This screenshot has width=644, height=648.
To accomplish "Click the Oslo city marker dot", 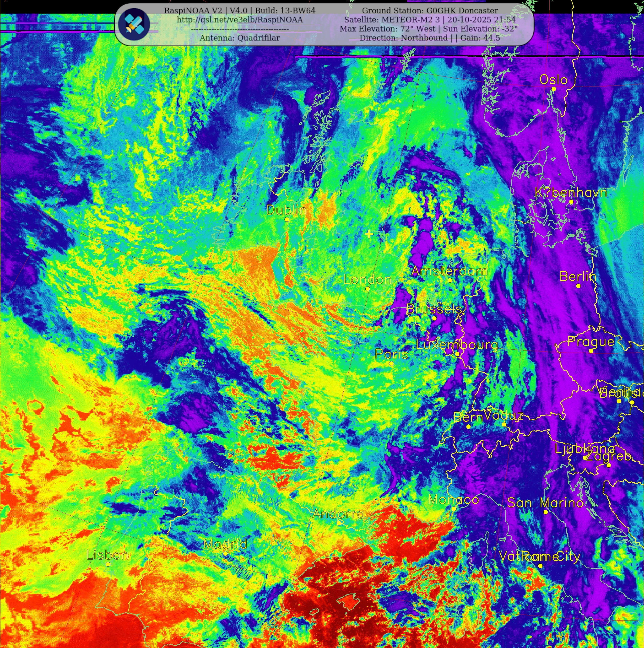I will (x=554, y=89).
